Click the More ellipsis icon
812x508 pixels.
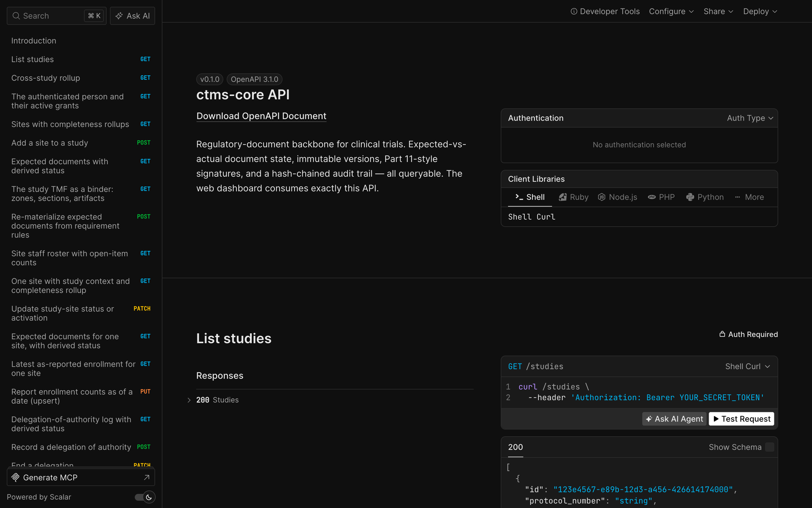(x=738, y=197)
